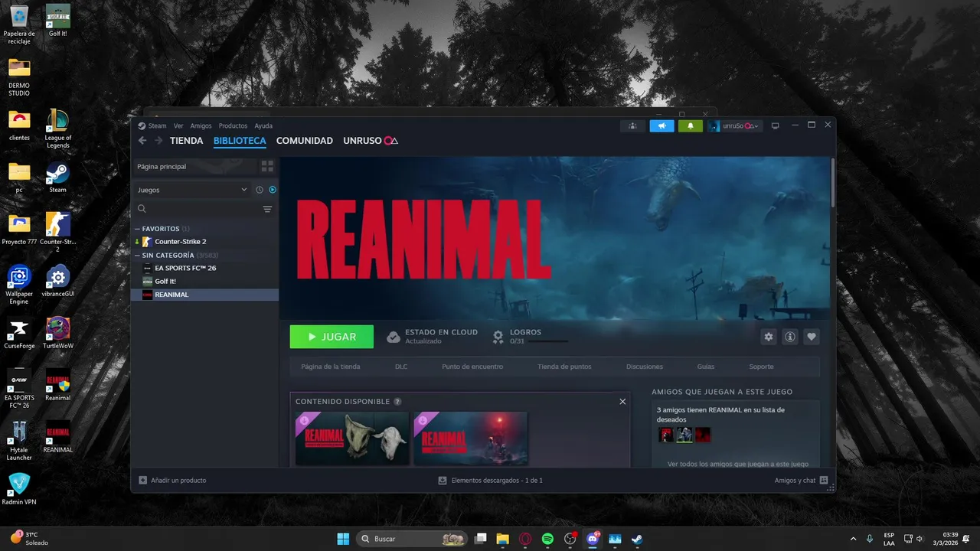The height and width of the screenshot is (551, 980).
Task: Show REANIMAL game info icon
Action: 790,337
